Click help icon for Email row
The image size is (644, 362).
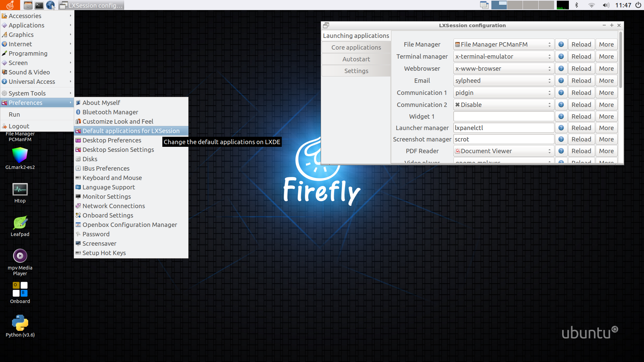561,80
